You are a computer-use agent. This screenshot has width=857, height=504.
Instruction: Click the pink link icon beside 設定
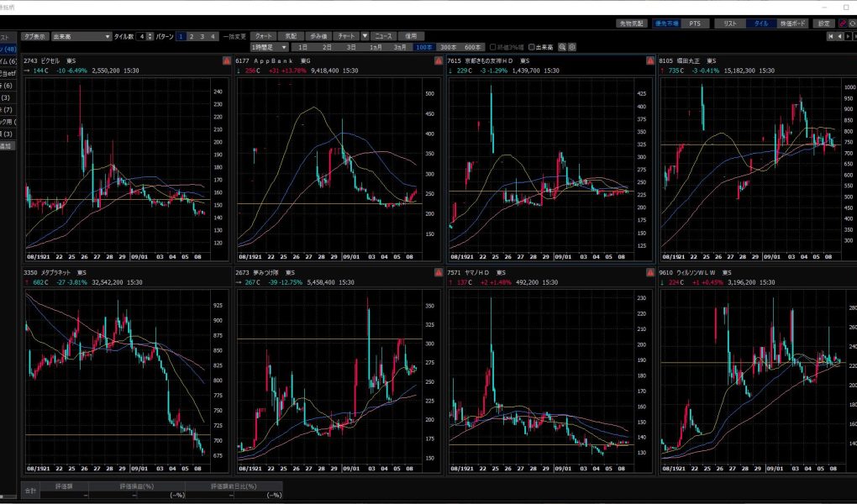coord(843,24)
